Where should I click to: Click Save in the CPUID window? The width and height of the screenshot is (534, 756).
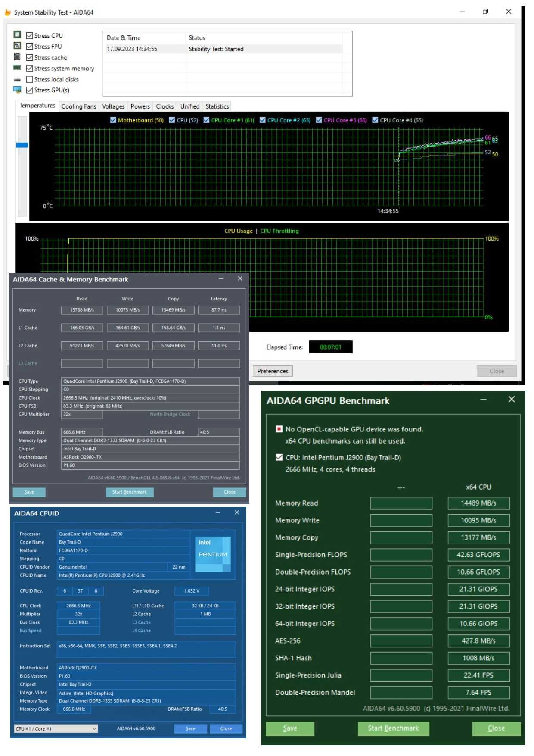(190, 728)
